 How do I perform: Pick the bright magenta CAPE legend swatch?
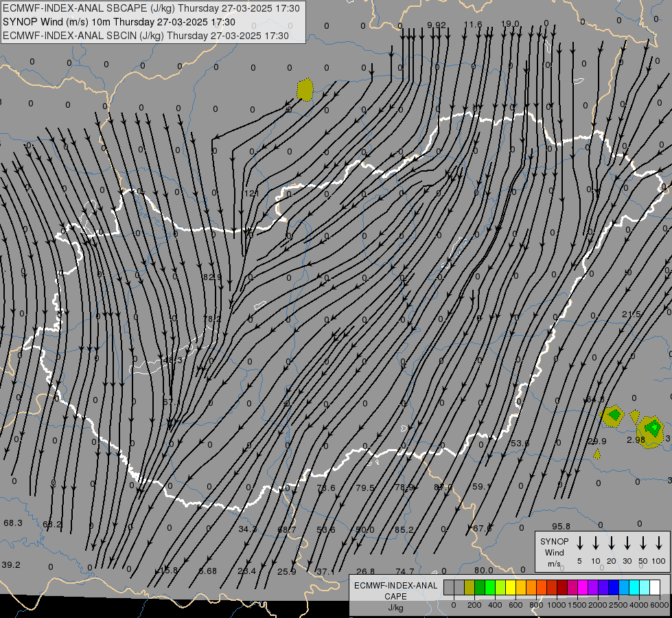pos(583,587)
